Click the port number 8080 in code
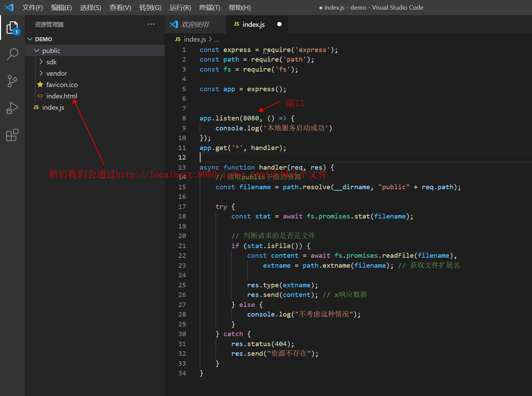The width and height of the screenshot is (532, 396). (x=251, y=118)
